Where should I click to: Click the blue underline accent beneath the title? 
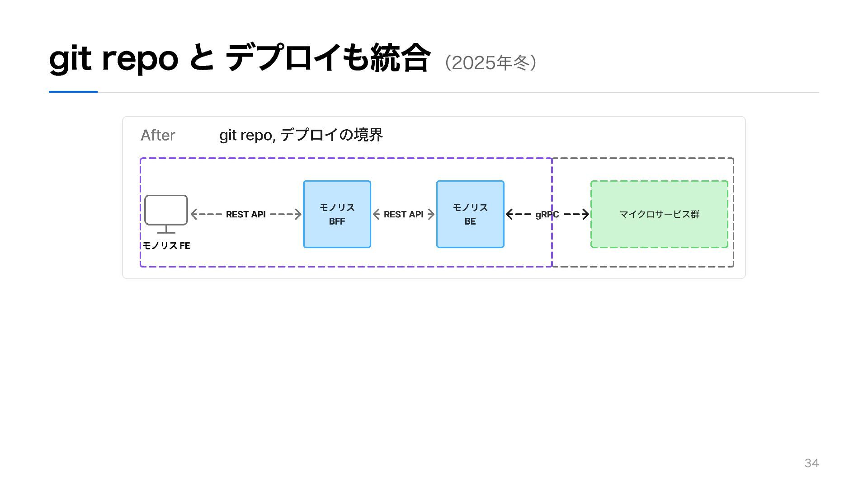(73, 92)
